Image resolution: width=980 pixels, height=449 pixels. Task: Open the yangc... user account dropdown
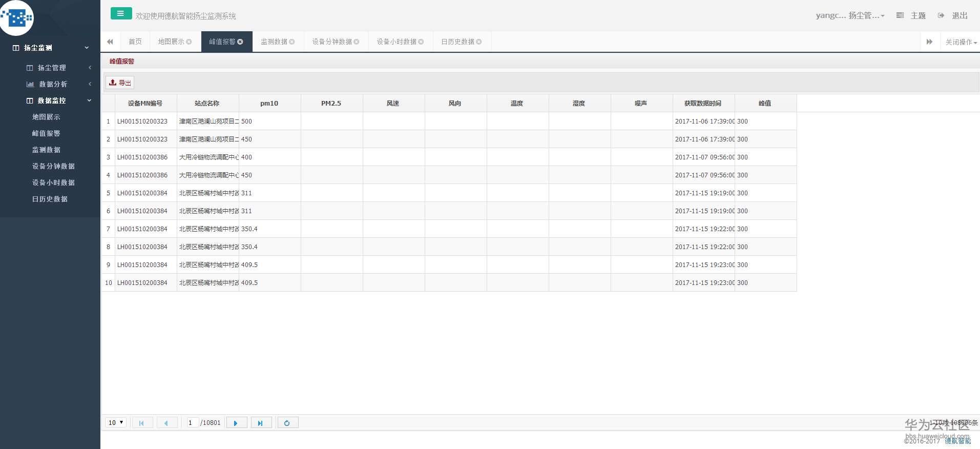point(850,16)
